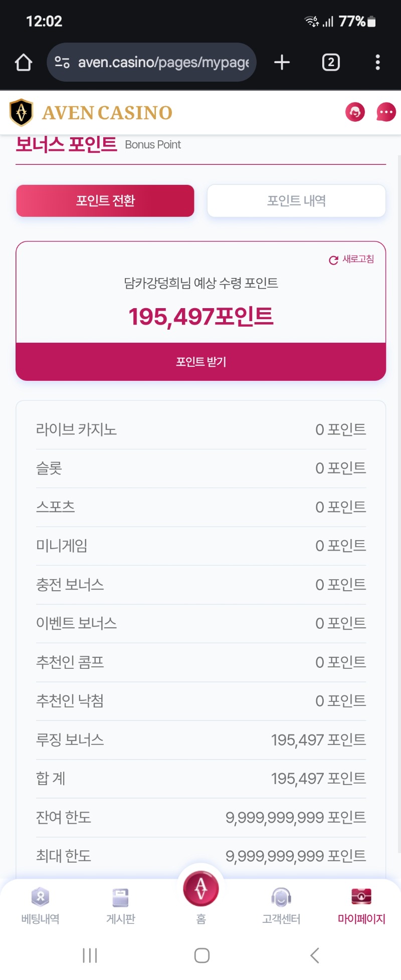Open 게시판 in the bottom navigation

[x=121, y=905]
